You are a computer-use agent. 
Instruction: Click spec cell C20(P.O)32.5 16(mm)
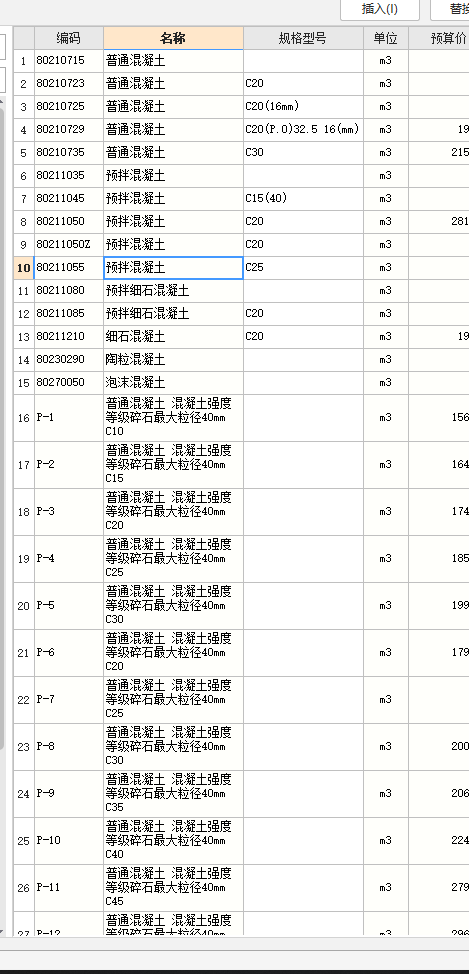303,130
